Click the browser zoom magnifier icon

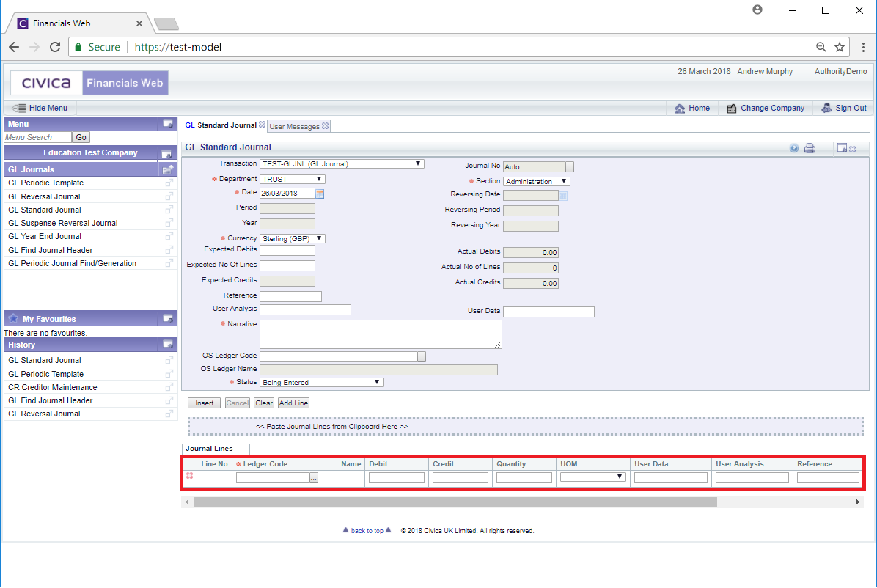821,47
